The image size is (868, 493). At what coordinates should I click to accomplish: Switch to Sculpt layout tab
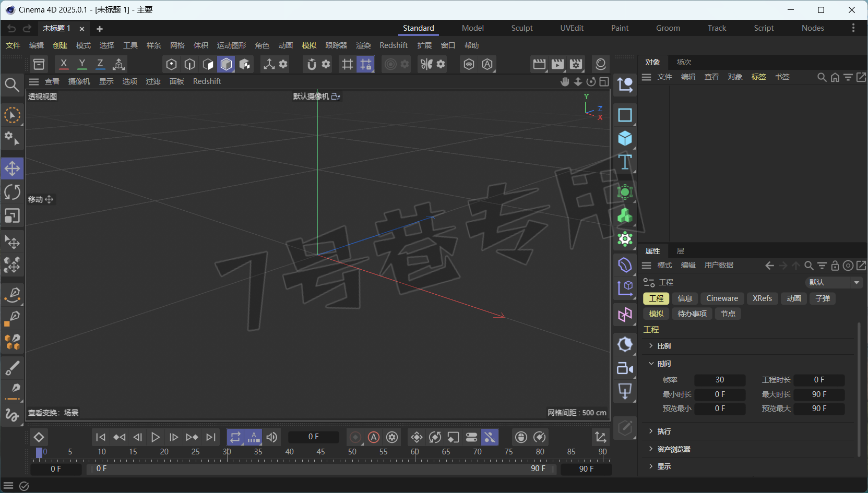522,28
